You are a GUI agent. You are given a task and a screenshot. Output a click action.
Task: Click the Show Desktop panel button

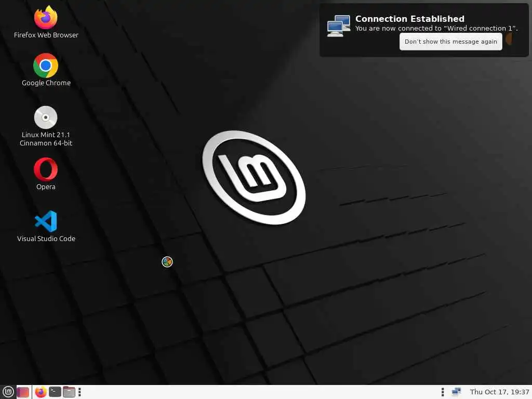click(23, 392)
